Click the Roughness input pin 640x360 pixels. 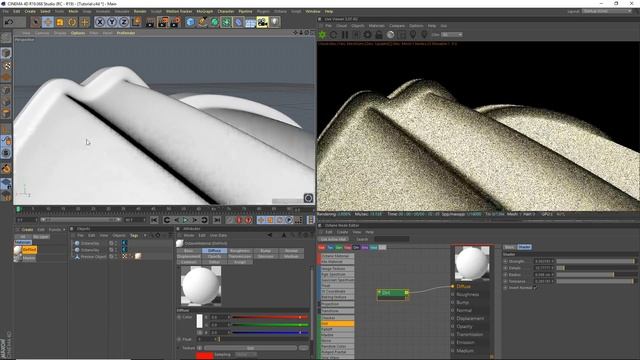[453, 294]
